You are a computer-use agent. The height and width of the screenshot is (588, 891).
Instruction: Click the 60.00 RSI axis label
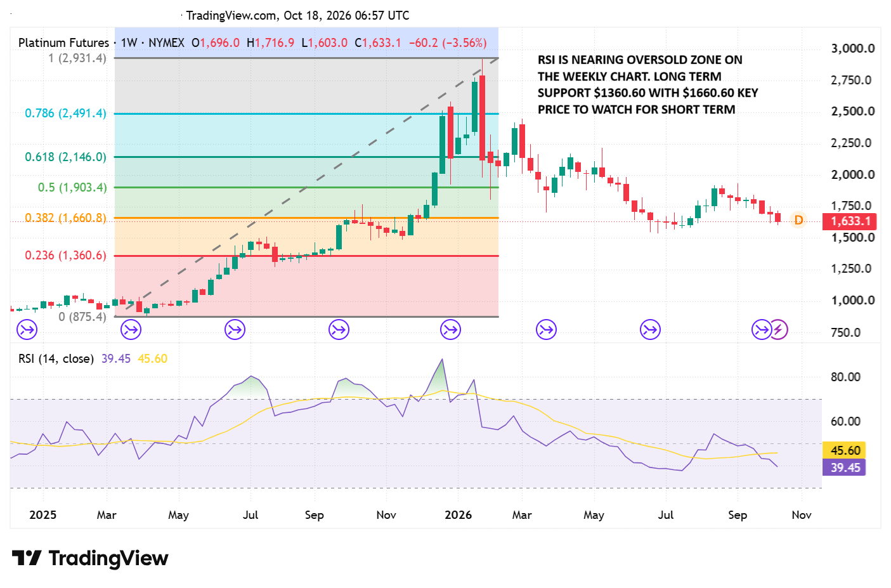coord(845,421)
